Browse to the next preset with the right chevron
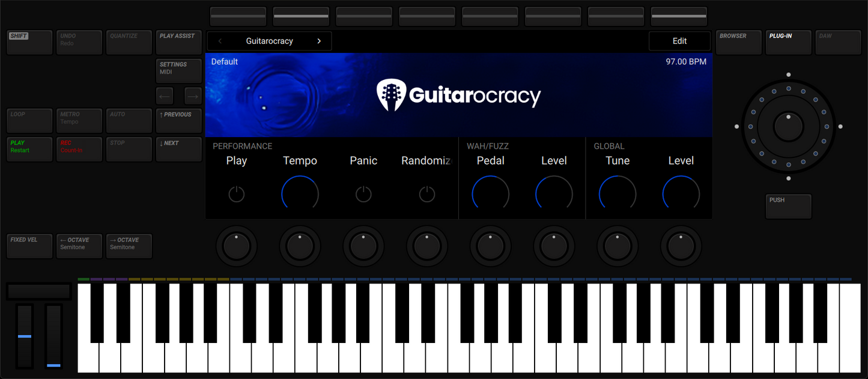868x379 pixels. (319, 41)
